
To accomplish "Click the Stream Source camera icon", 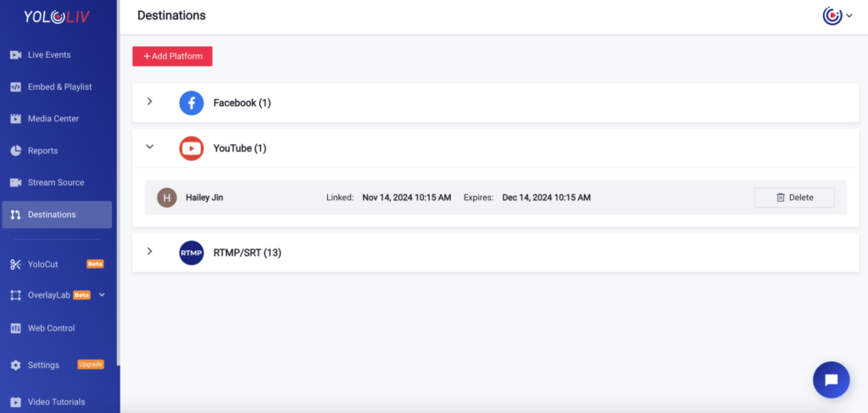I will point(15,182).
